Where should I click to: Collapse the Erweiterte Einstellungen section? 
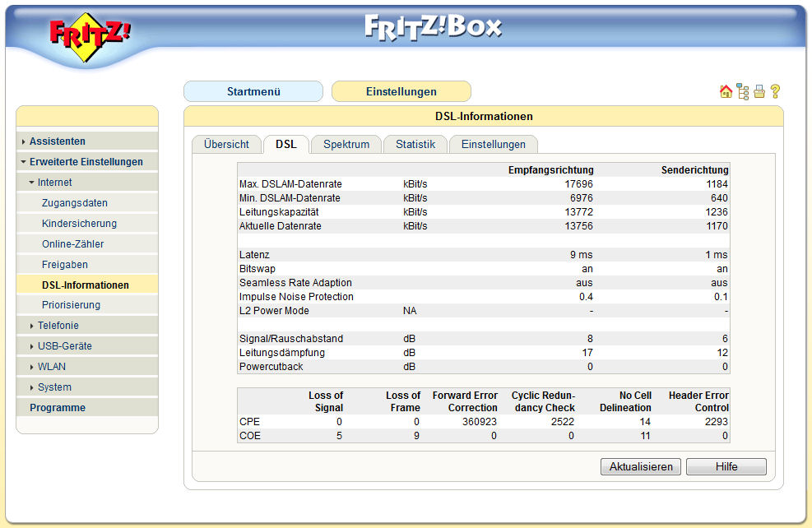pyautogui.click(x=86, y=162)
